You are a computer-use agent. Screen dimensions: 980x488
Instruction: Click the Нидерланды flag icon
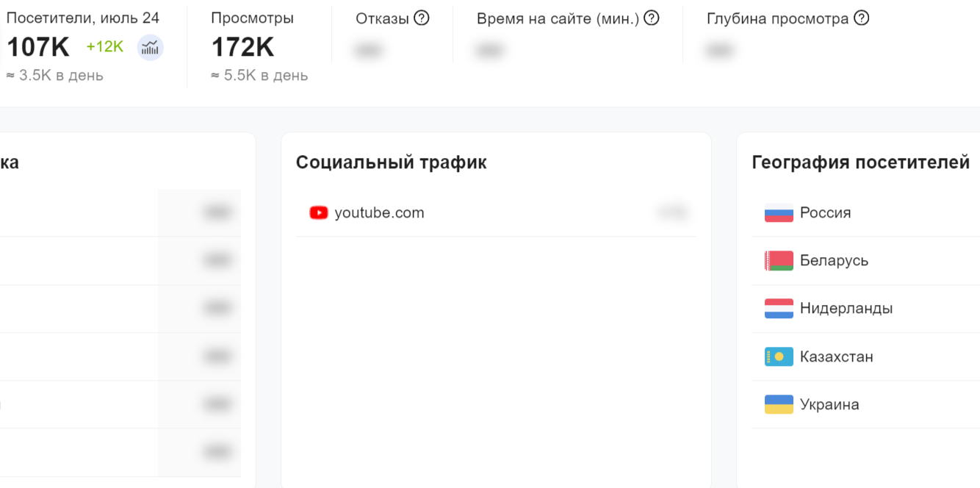pyautogui.click(x=779, y=309)
